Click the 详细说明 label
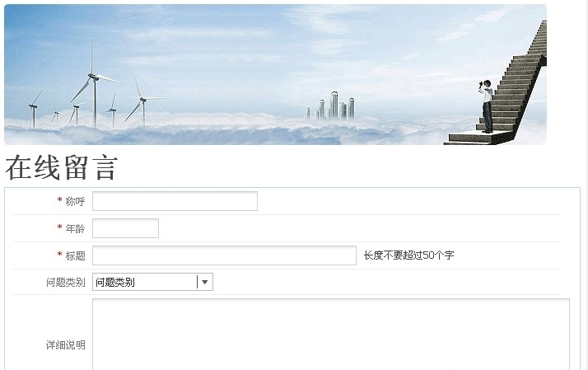The width and height of the screenshot is (588, 370). 66,344
